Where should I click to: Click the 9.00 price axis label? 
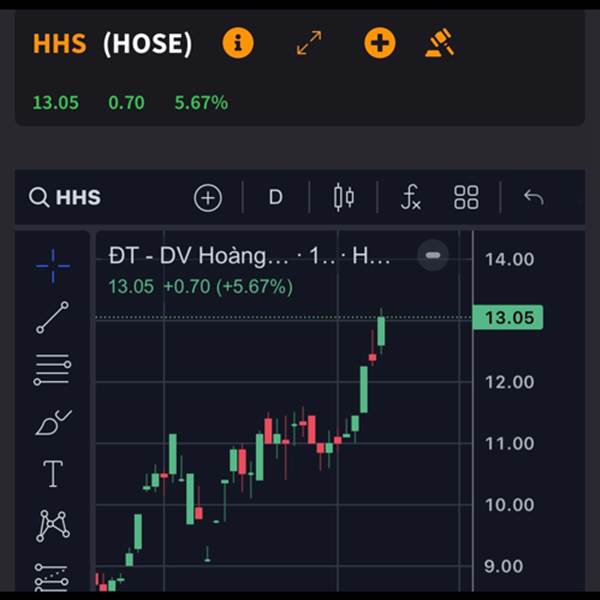(504, 566)
